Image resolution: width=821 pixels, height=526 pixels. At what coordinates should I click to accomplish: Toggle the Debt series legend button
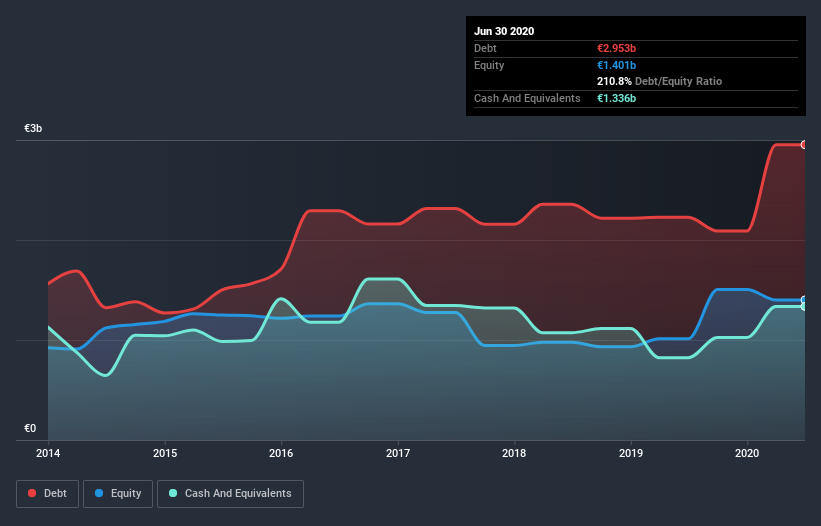[x=47, y=494]
